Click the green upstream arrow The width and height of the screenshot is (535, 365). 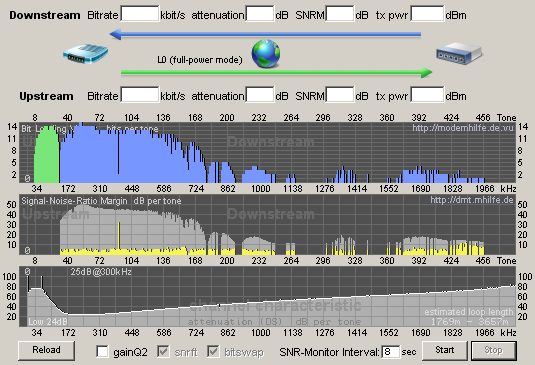tap(277, 72)
